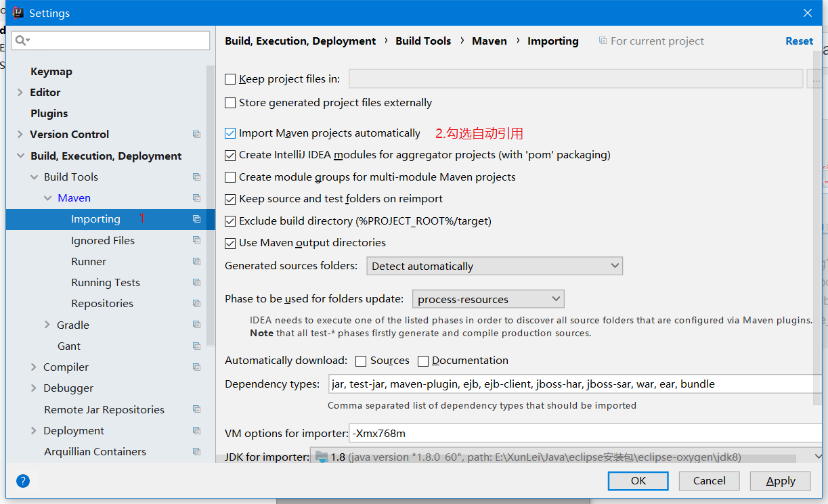Enable automatic download of Sources
The image size is (828, 504).
point(361,361)
